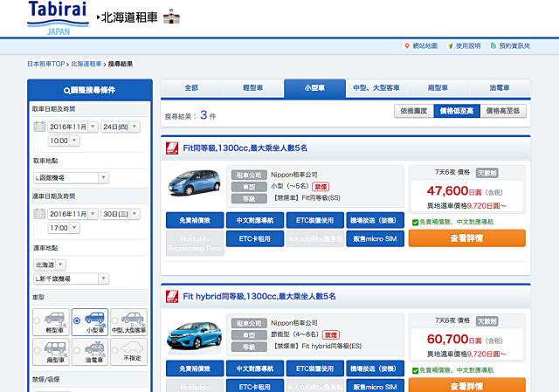Screen dimensions: 559x392
Task: Open the 網站地圖 sitemap link
Action: click(424, 45)
